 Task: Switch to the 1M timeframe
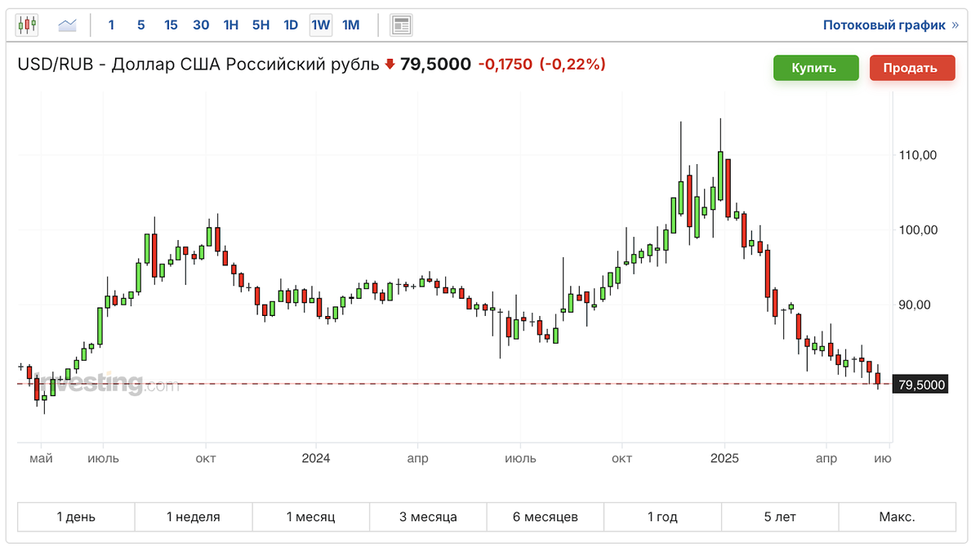(351, 25)
